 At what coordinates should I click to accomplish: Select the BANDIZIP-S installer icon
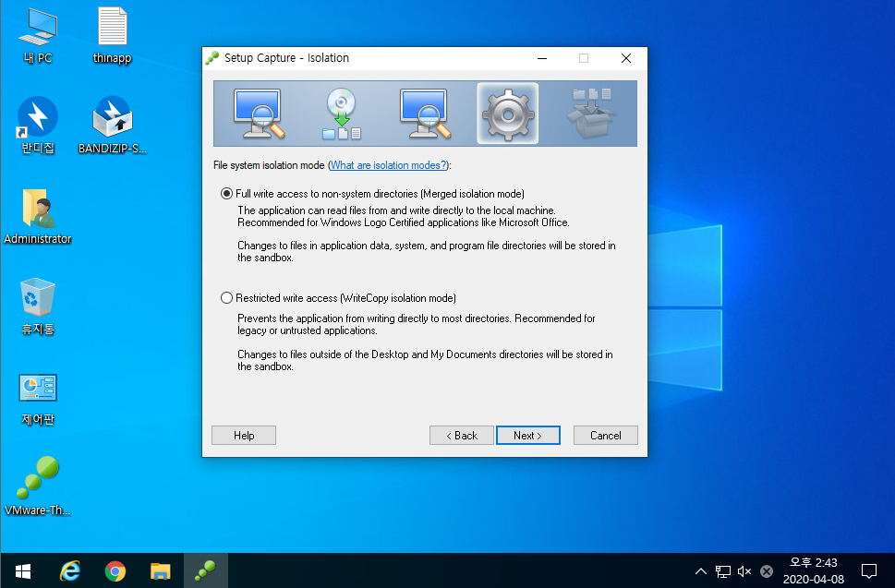pos(113,126)
